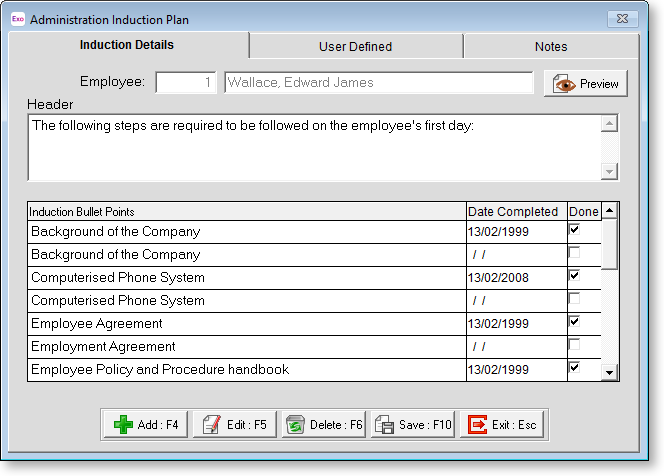The image size is (664, 476).
Task: Click the green plus Add icon
Action: 123,425
